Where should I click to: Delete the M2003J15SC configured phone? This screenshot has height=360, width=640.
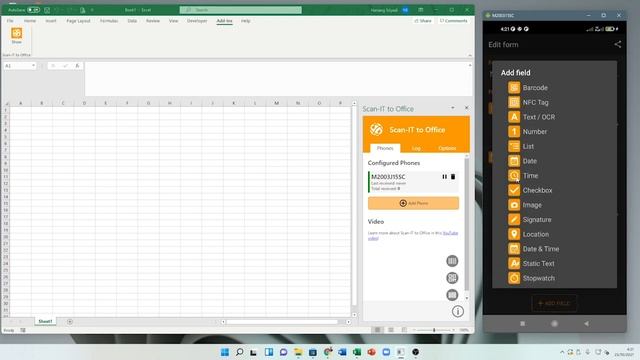click(x=453, y=177)
